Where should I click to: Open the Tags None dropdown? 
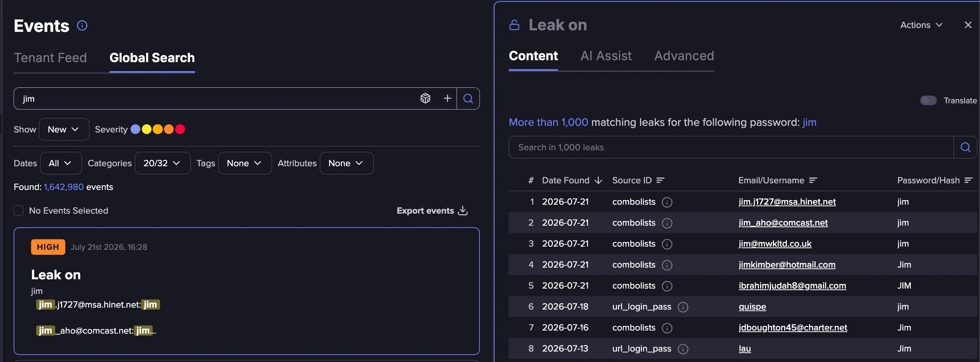(245, 163)
